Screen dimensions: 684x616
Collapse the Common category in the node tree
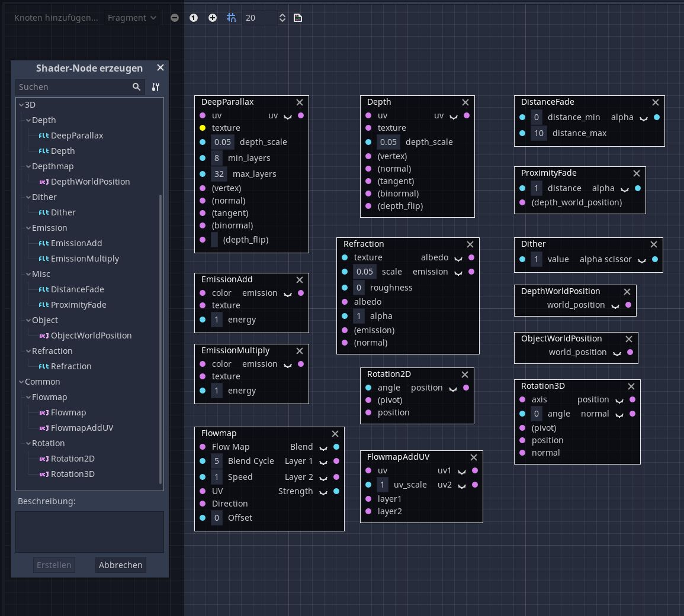pyautogui.click(x=21, y=381)
